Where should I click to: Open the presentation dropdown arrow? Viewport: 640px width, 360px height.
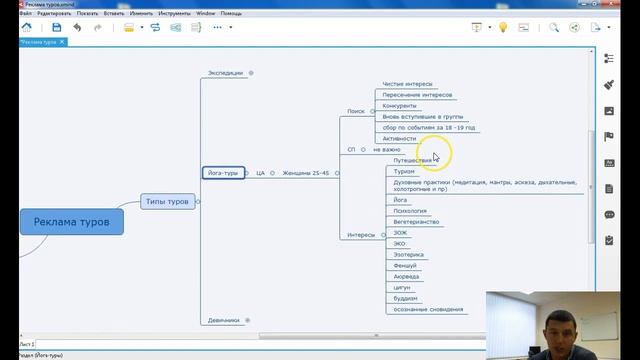tap(490, 27)
